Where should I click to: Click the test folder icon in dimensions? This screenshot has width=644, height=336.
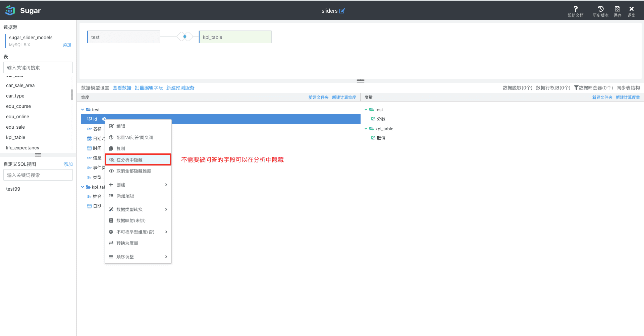88,110
